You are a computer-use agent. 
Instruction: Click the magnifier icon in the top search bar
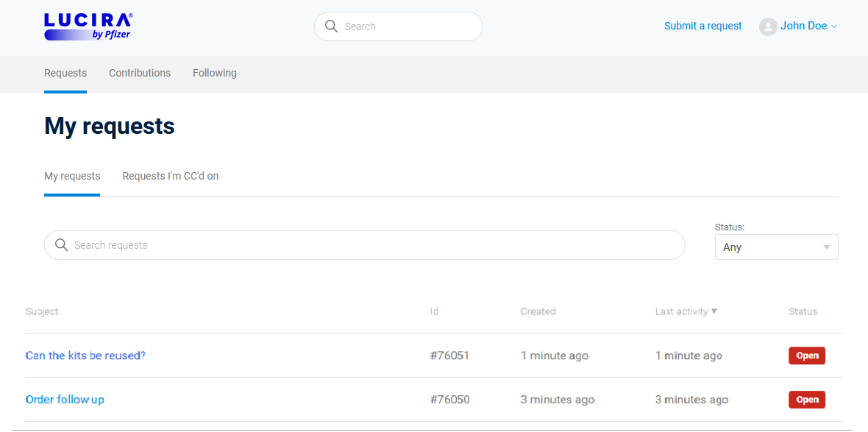[x=331, y=26]
